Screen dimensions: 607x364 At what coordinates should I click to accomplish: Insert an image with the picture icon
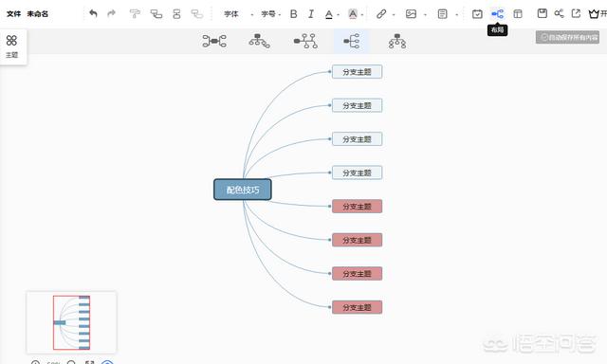click(x=411, y=14)
